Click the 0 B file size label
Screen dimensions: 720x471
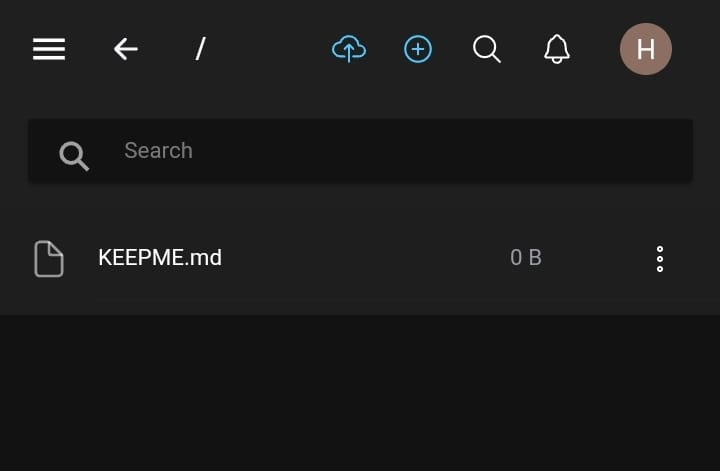526,258
